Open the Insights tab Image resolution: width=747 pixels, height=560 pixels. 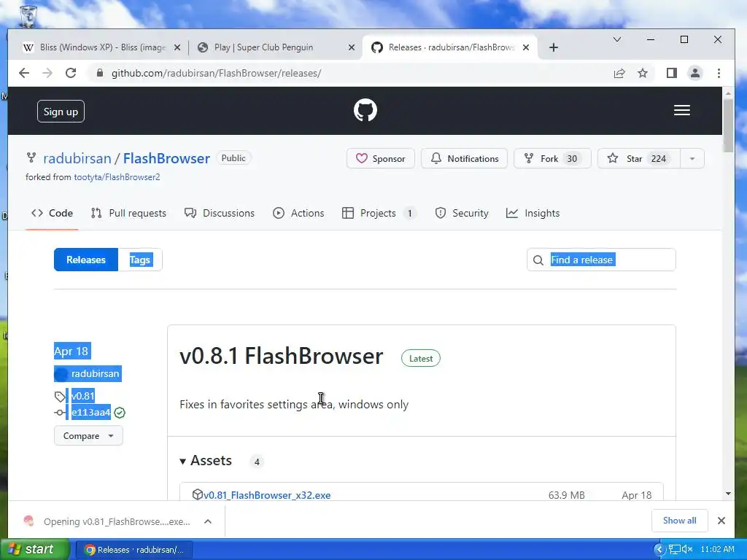pyautogui.click(x=533, y=213)
